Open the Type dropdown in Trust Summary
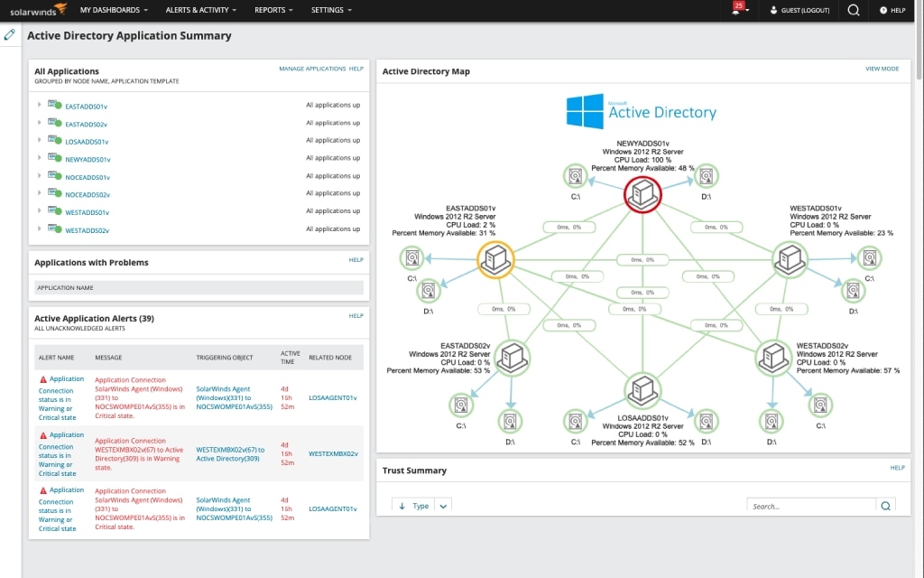This screenshot has height=578, width=924. pyautogui.click(x=442, y=505)
